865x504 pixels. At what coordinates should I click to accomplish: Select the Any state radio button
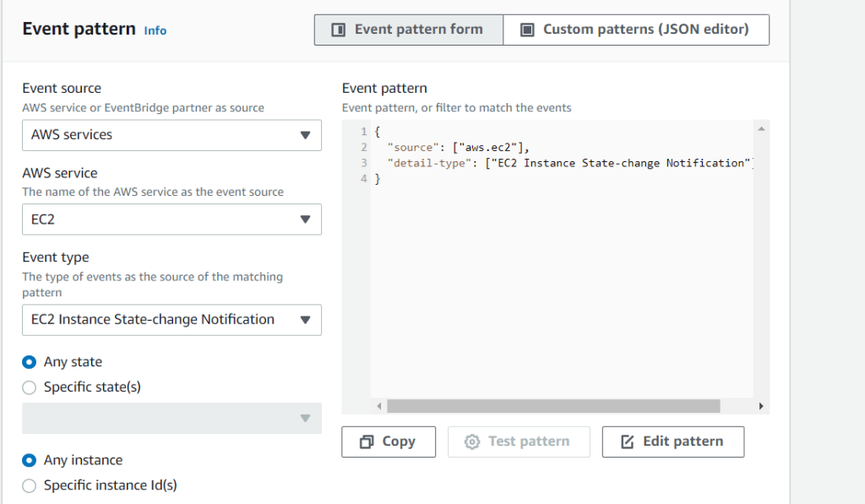(x=30, y=362)
